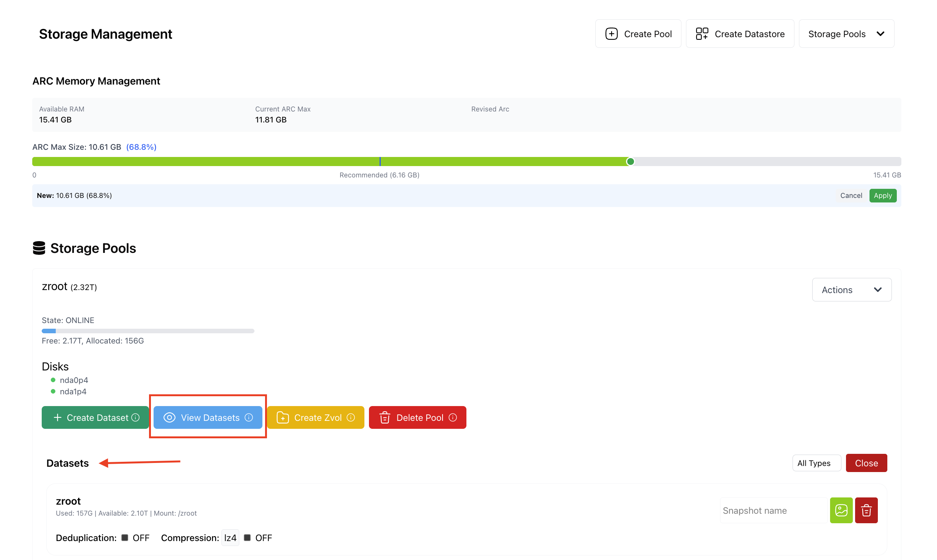Toggle the Deduplication checkbox
The height and width of the screenshot is (560, 937).
[125, 538]
